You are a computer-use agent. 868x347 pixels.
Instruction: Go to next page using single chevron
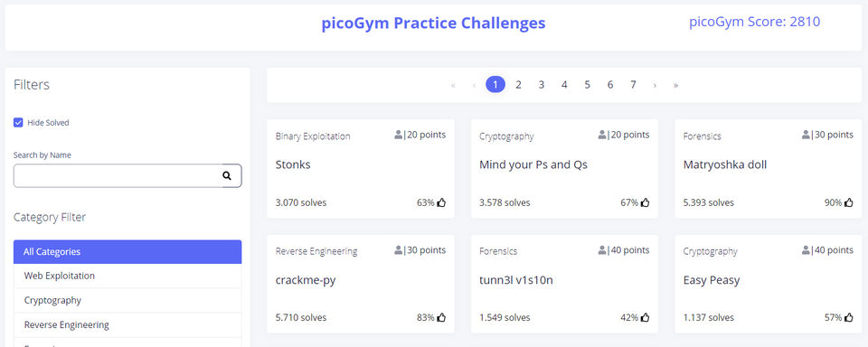pos(655,85)
